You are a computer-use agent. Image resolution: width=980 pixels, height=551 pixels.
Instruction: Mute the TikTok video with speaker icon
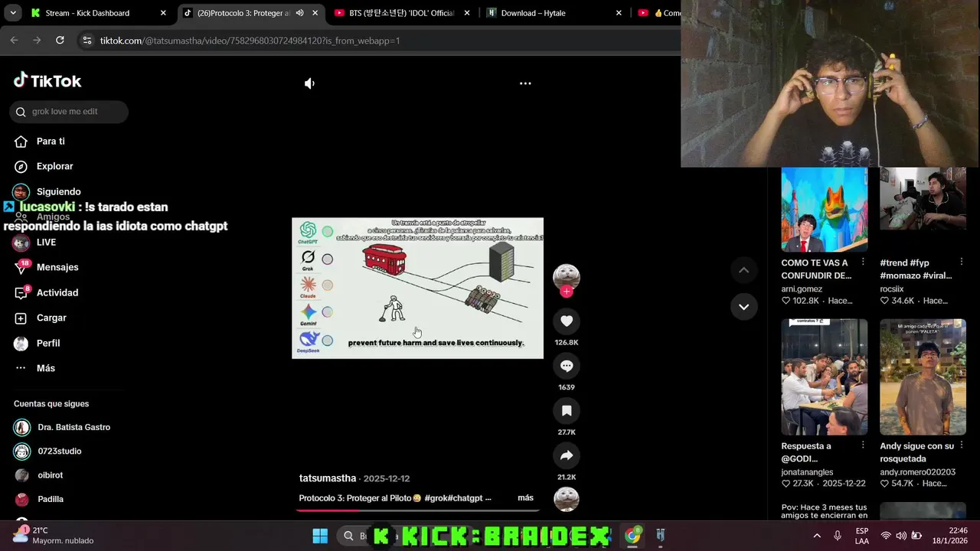coord(309,83)
